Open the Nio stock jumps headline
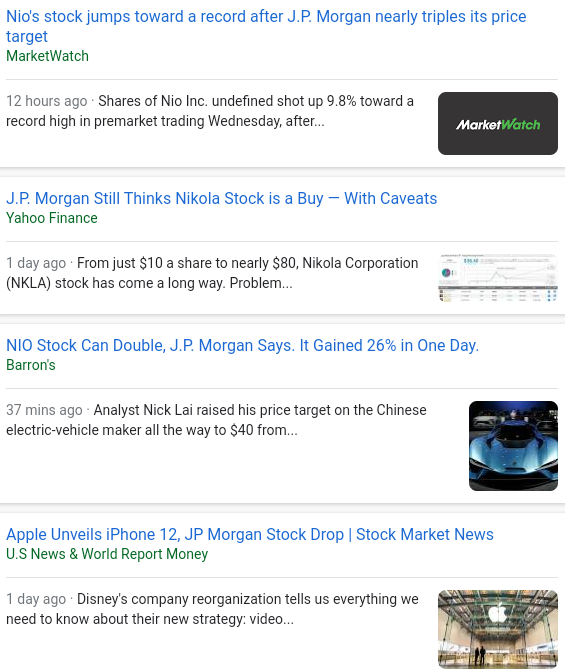Image resolution: width=565 pixels, height=672 pixels. [x=266, y=26]
